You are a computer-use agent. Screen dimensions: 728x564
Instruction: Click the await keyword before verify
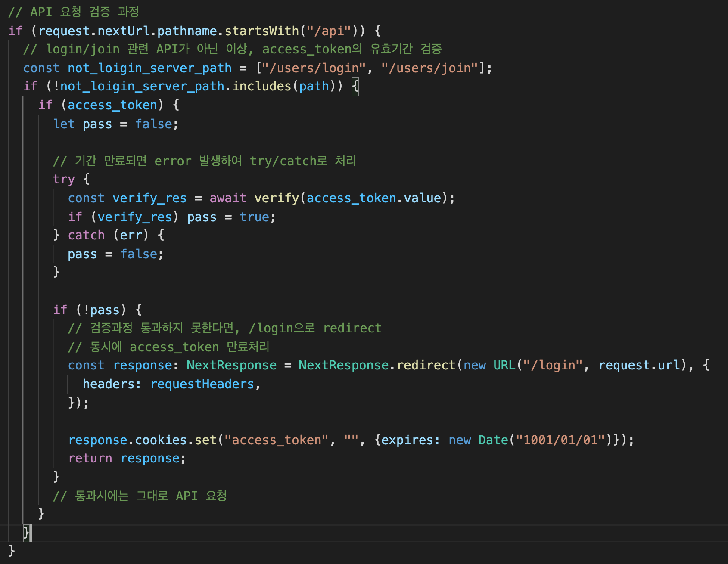[227, 198]
